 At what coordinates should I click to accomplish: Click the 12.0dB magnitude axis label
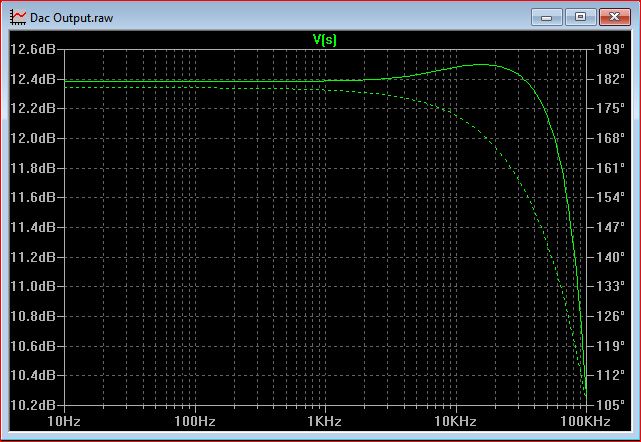[x=33, y=138]
